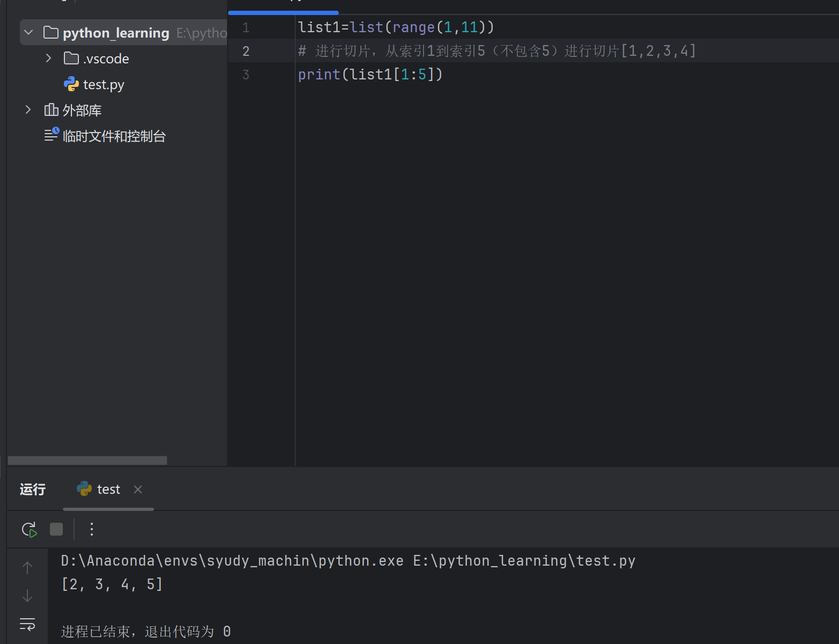Select the python_learning project folder icon
This screenshot has height=644, width=839.
click(51, 33)
